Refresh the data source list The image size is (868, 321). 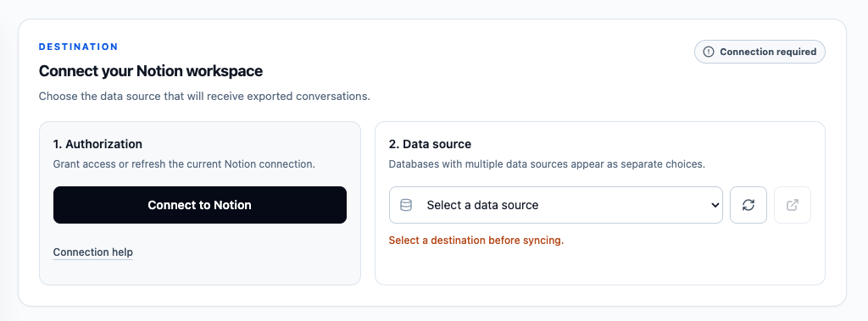[748, 205]
